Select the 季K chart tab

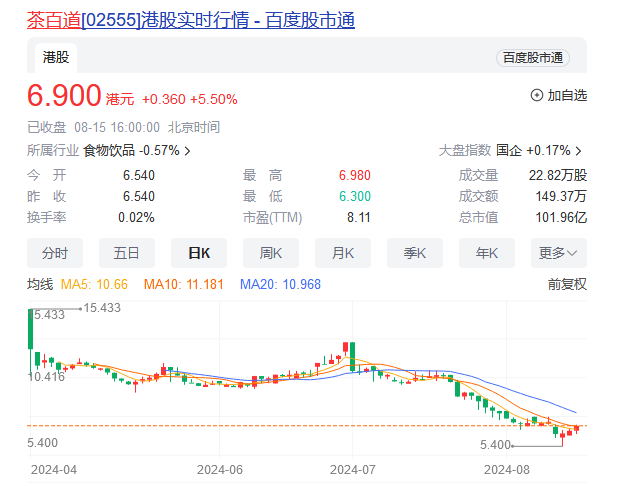415,253
